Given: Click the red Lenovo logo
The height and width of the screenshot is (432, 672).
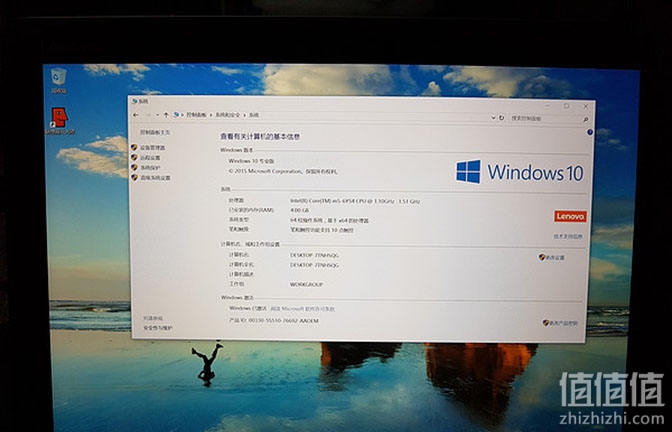Looking at the screenshot, I should [570, 216].
